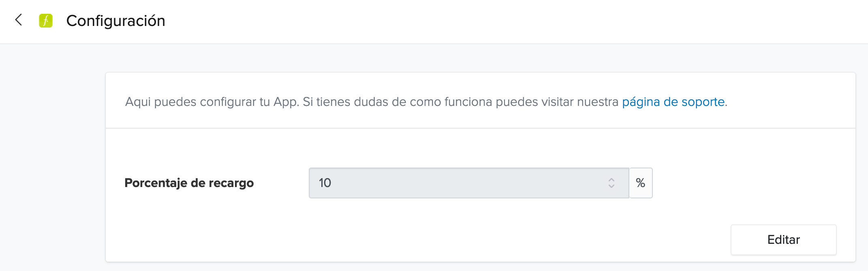Click the lime-green f icon next to Configuración
This screenshot has width=868, height=271.
click(x=46, y=21)
